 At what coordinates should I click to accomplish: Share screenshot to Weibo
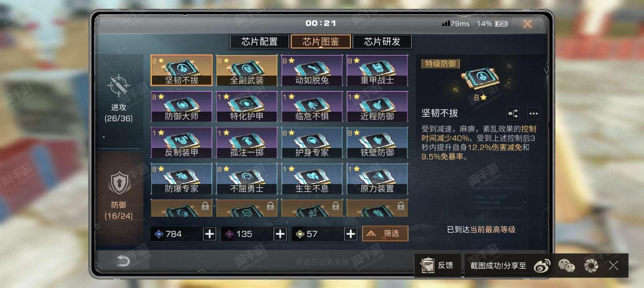(x=542, y=266)
